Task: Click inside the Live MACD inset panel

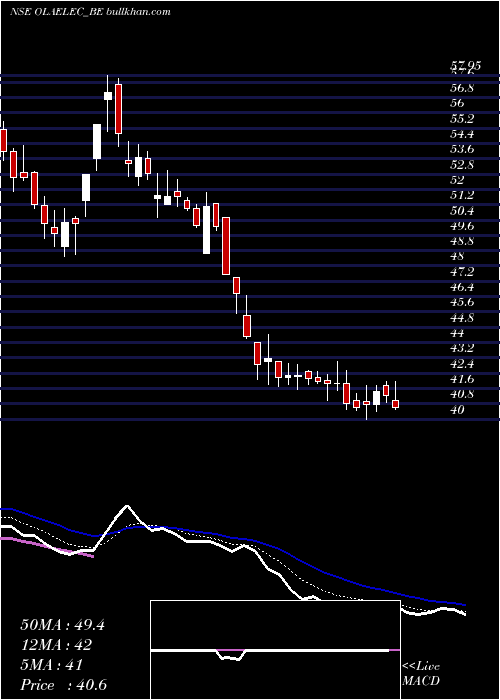Action: tap(275, 650)
